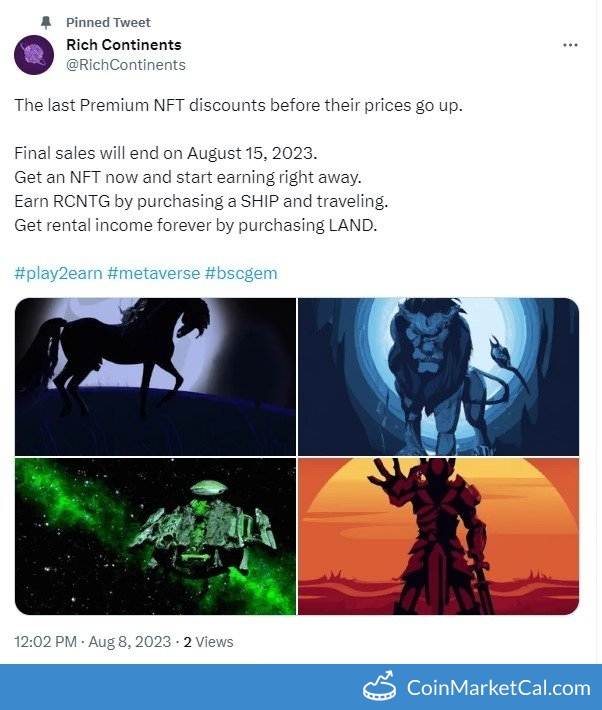Open the three-dot more options menu
The width and height of the screenshot is (602, 710).
(x=570, y=45)
